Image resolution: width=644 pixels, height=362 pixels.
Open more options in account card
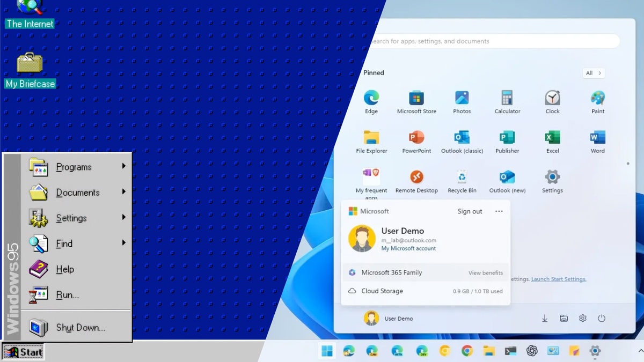[x=499, y=211]
